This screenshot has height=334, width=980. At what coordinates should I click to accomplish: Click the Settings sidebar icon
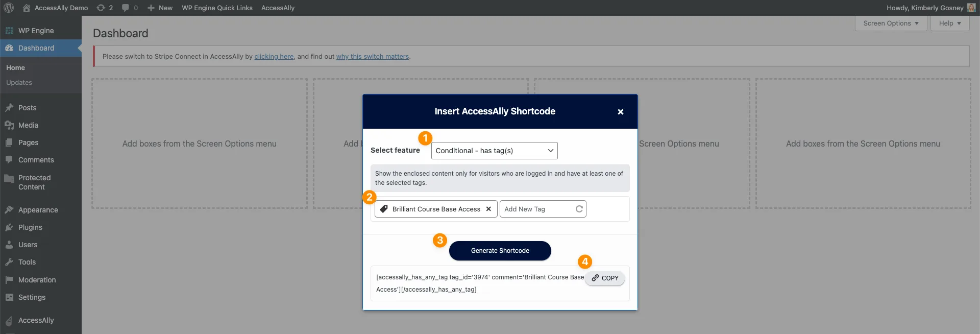click(9, 297)
